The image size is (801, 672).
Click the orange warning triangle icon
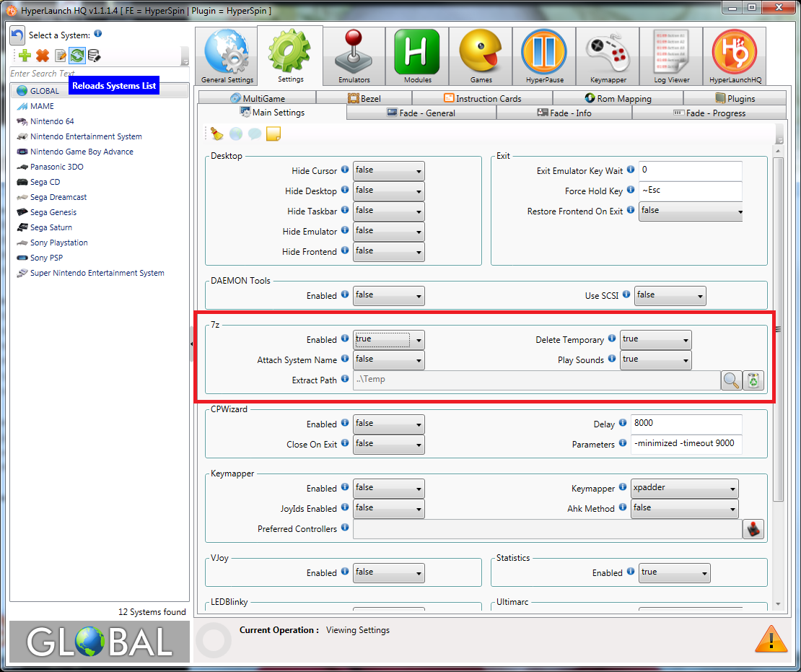pyautogui.click(x=770, y=638)
